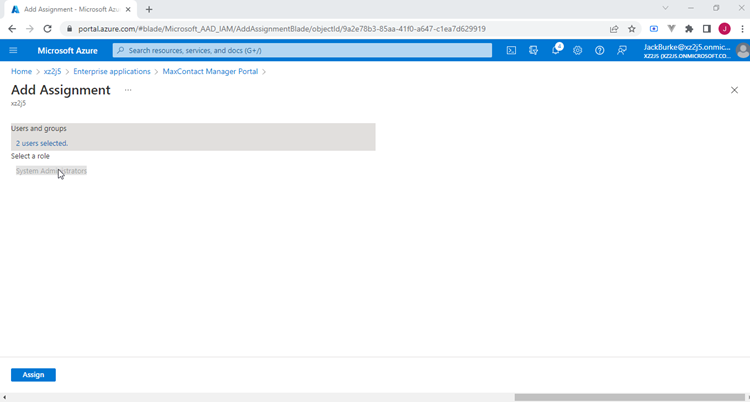Viewport: 750px width, 402px height.
Task: Select the Add Assignment browser tab
Action: [70, 10]
